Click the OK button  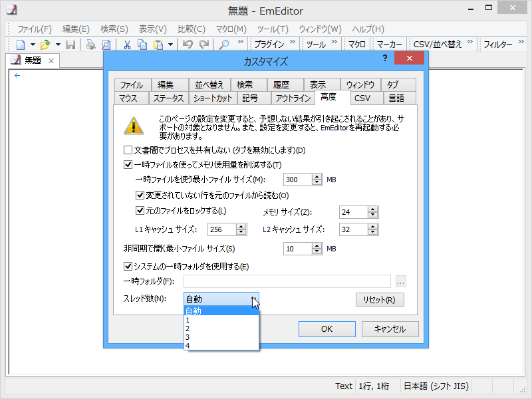point(327,329)
